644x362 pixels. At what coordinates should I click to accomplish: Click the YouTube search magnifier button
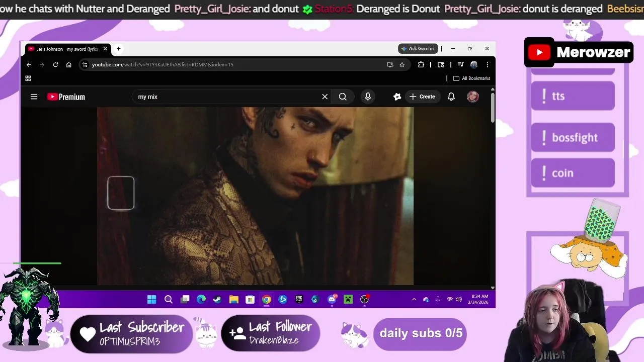click(343, 97)
